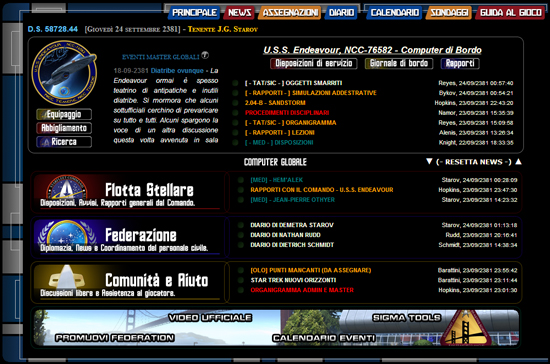Click the Federation seal emblem icon
The width and height of the screenshot is (550, 364).
pos(67,232)
